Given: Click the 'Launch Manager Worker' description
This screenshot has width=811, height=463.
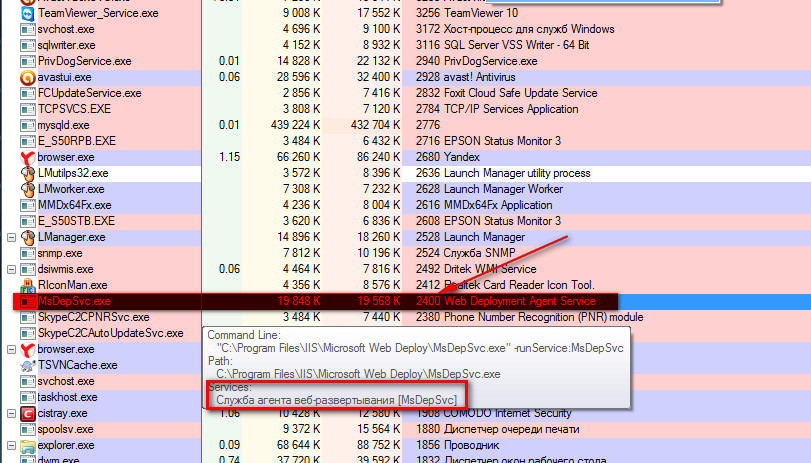Looking at the screenshot, I should tap(503, 189).
